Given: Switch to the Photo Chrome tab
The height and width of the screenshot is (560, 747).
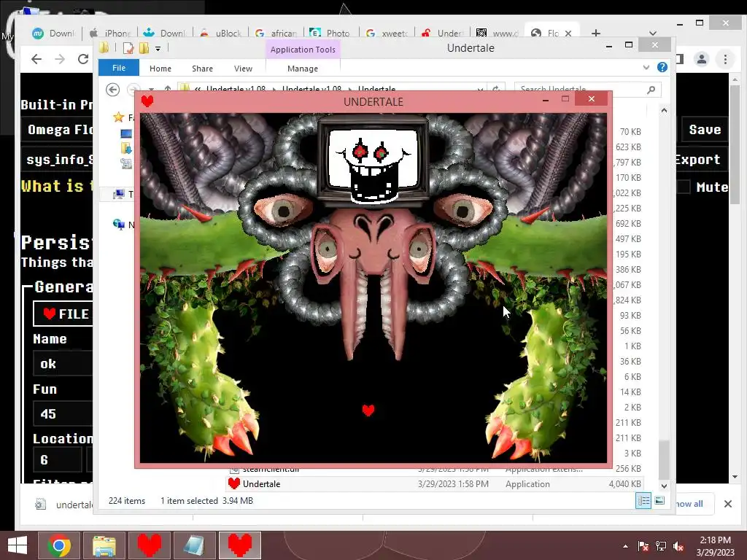Looking at the screenshot, I should click(x=331, y=33).
